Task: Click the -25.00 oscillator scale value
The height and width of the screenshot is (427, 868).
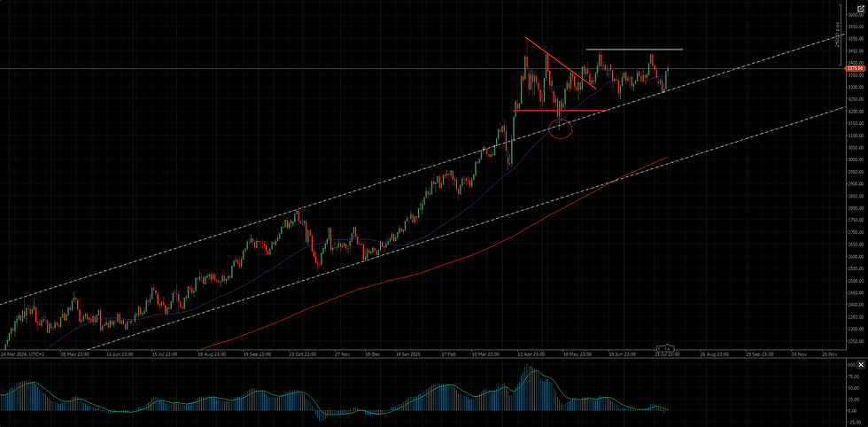Action: [856, 422]
